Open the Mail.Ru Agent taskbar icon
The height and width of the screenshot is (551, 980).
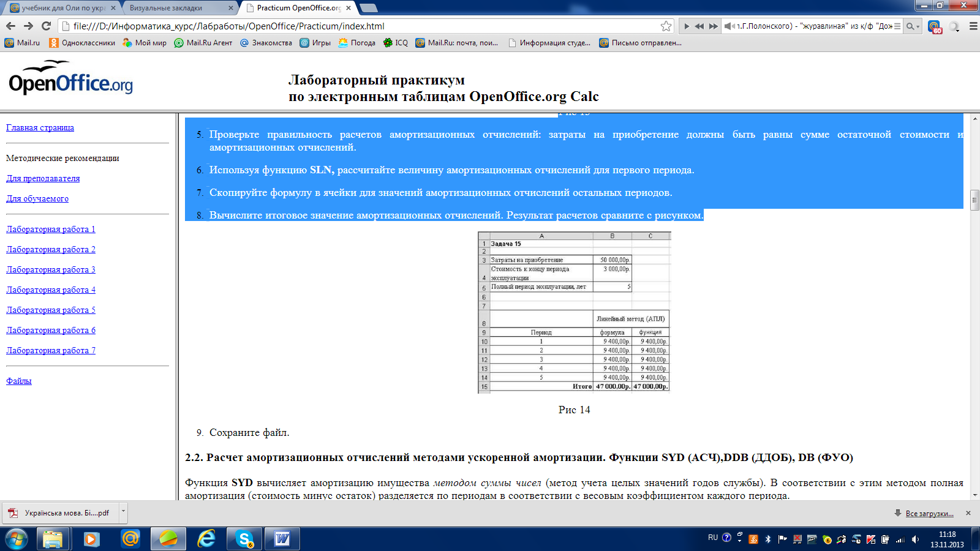click(130, 539)
